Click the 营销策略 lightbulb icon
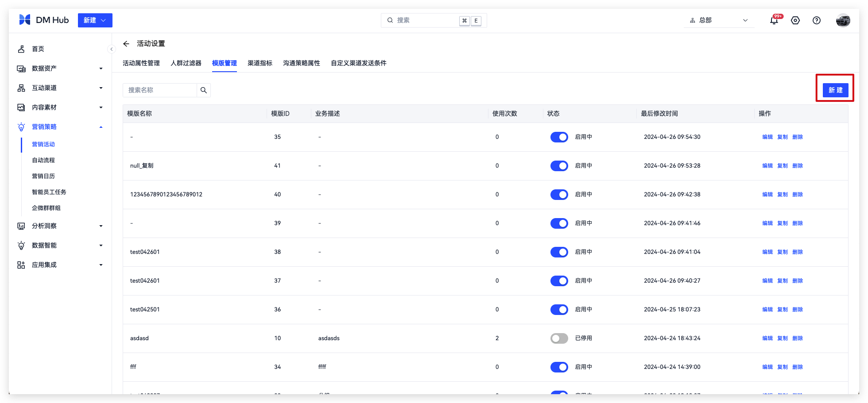 21,127
